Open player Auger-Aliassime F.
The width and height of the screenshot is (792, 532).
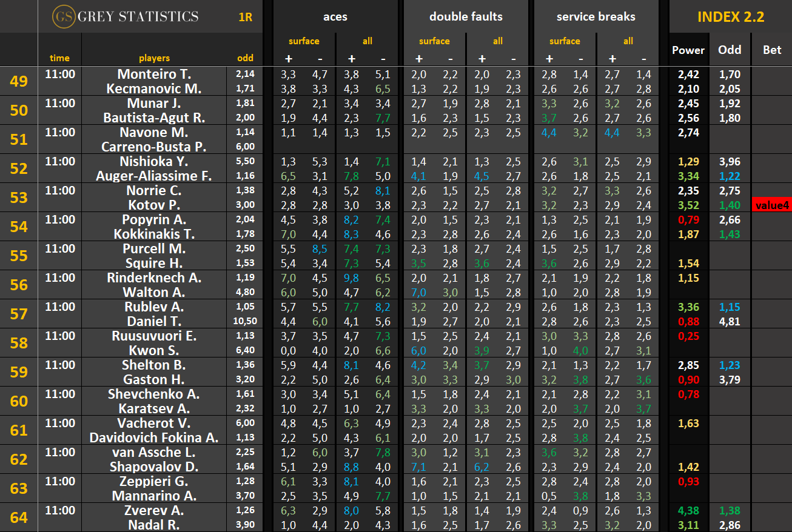(154, 176)
